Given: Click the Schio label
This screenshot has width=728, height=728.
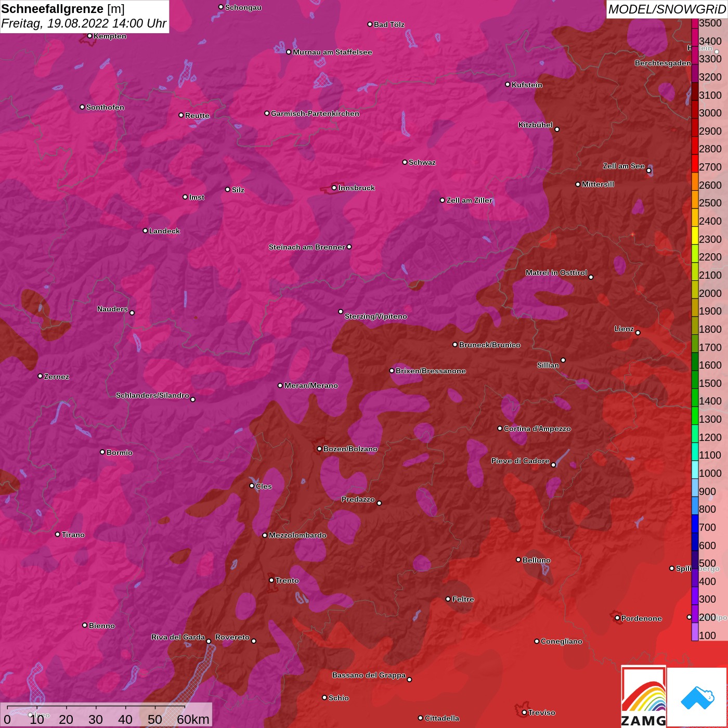Looking at the screenshot, I should pyautogui.click(x=339, y=698).
